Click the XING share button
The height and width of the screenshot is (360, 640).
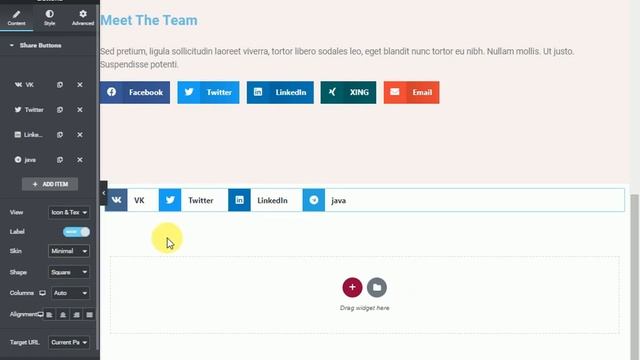(x=348, y=92)
